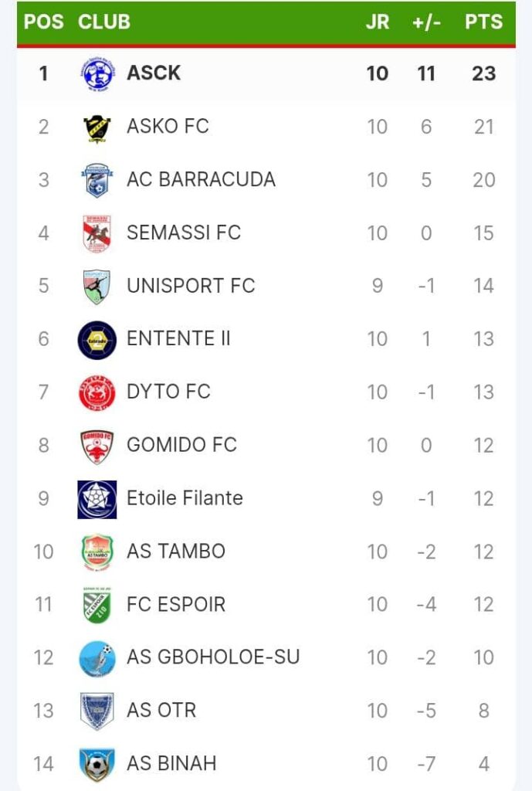Click the ASCK club logo
532x791 pixels.
(x=97, y=74)
